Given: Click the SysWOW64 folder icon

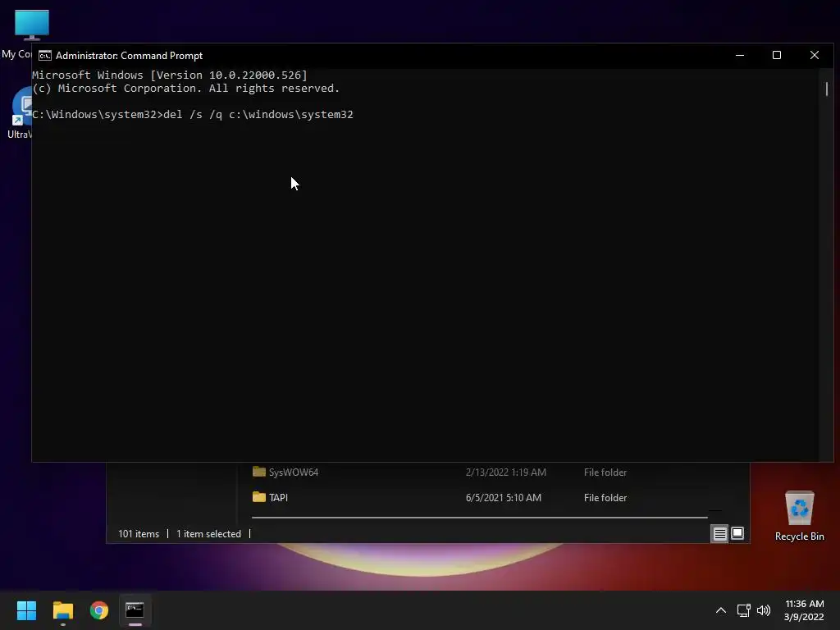Looking at the screenshot, I should pyautogui.click(x=258, y=472).
